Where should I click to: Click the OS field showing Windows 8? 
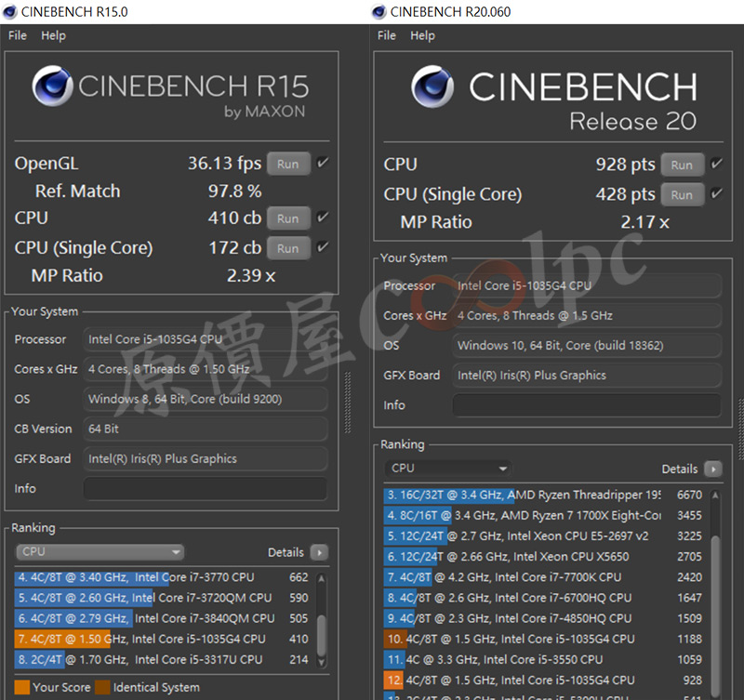pos(206,399)
